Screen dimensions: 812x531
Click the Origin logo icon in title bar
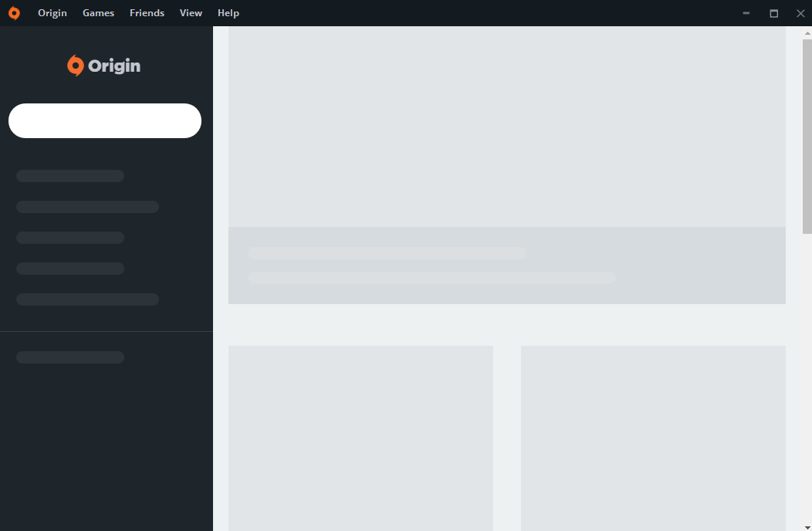(x=15, y=13)
